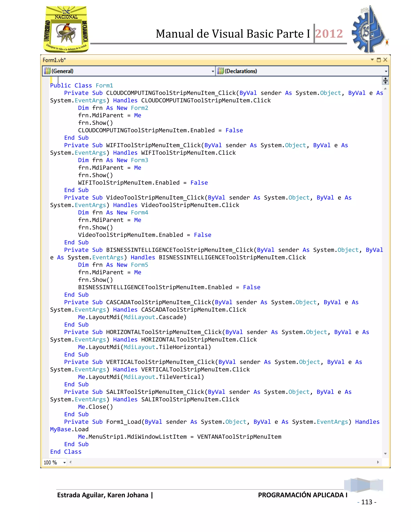Click 'CLOUDCOMPUTINGToolStripMenuItem.Enabled = False' line

point(161,130)
